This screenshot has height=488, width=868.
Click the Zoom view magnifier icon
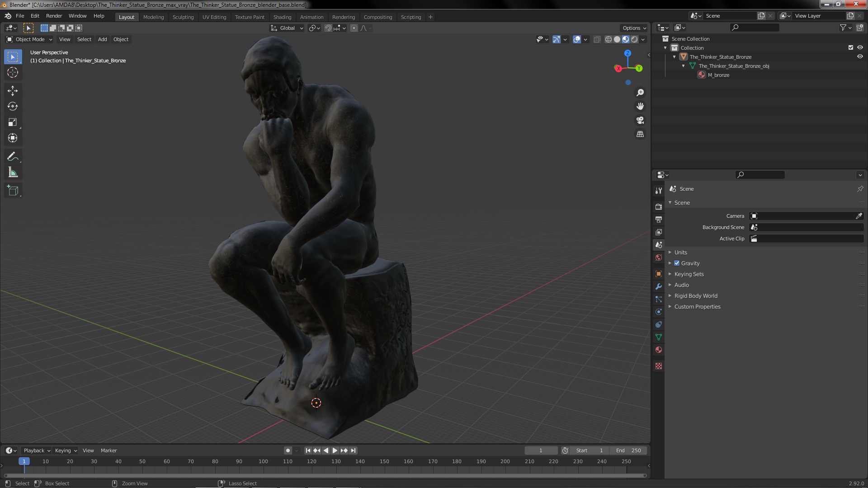click(x=640, y=93)
